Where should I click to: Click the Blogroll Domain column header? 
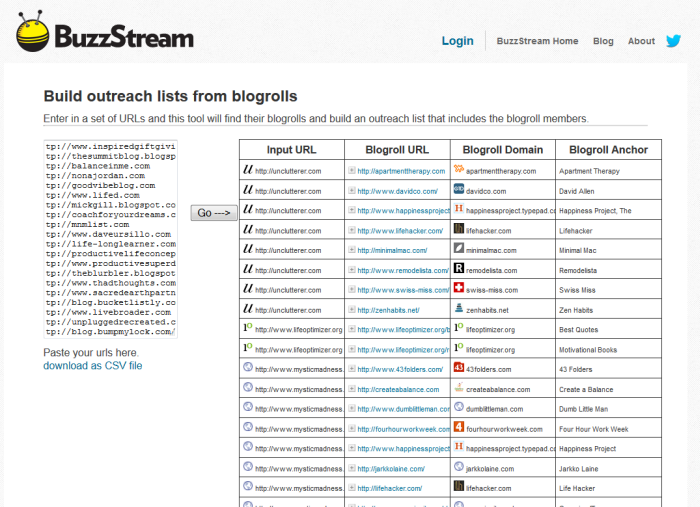[503, 150]
